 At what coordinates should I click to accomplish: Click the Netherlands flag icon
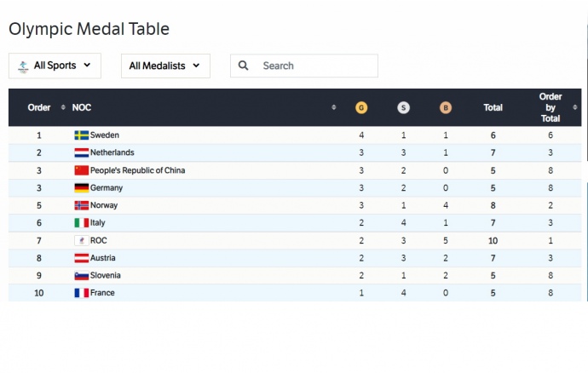coord(82,153)
